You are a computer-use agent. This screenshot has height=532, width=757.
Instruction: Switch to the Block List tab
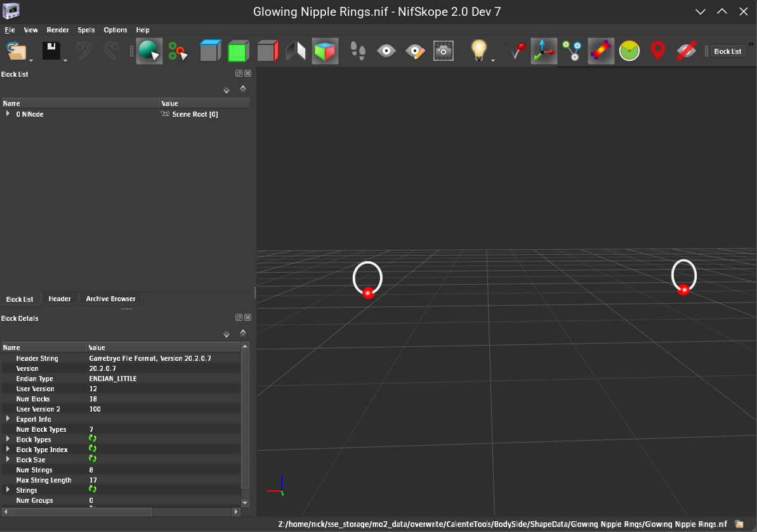coord(20,299)
